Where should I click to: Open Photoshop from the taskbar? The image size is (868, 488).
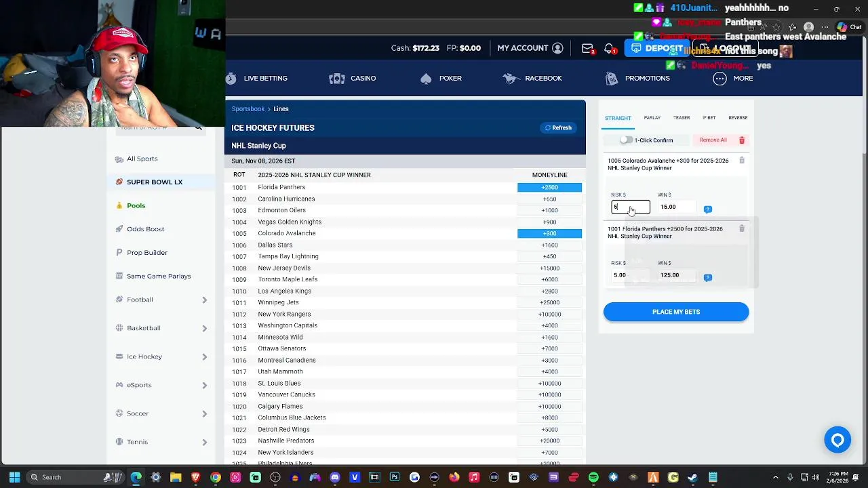[x=395, y=477]
